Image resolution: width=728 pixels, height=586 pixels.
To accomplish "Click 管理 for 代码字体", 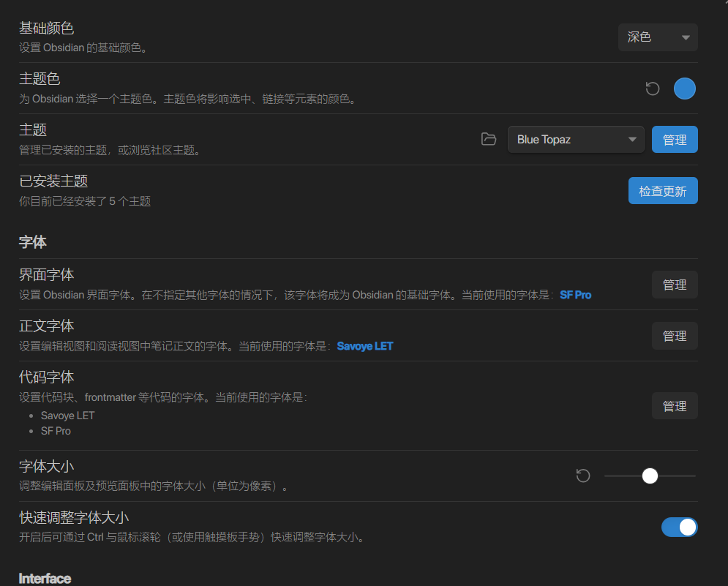I will [x=674, y=406].
